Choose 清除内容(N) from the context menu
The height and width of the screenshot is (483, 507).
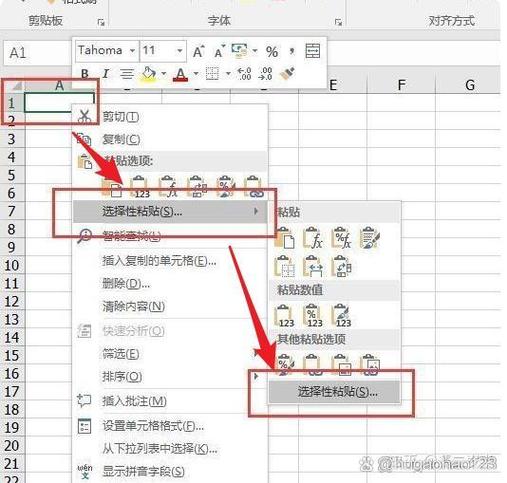tap(170, 306)
